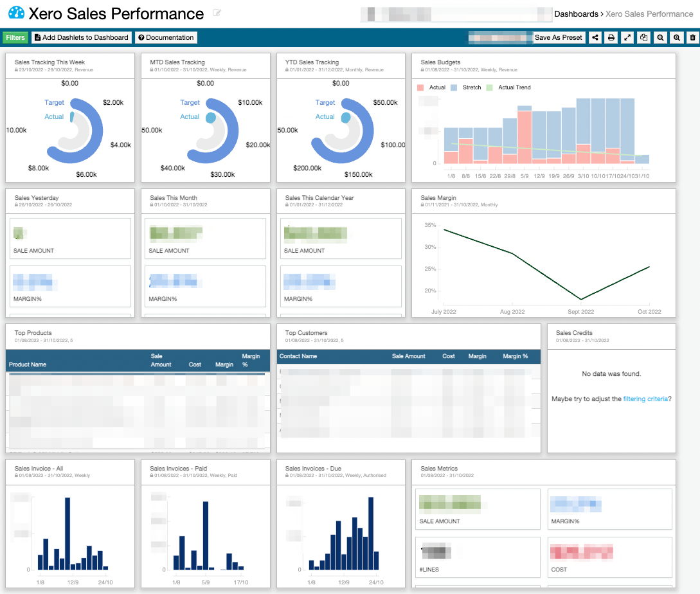
Task: Follow the filtering criteria link in Sales Credits
Action: pyautogui.click(x=645, y=399)
